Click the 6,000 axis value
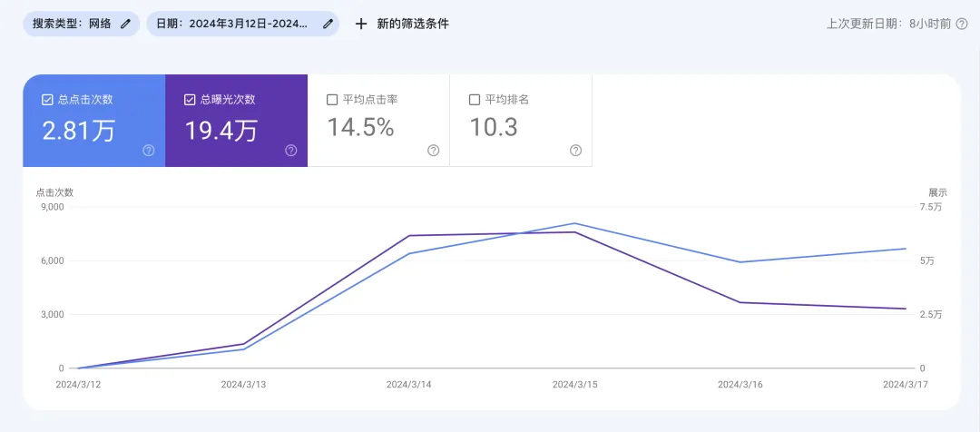 pos(53,260)
